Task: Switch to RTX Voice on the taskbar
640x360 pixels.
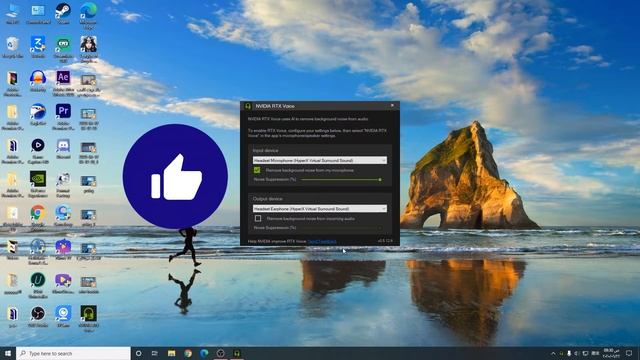Action: (x=237, y=353)
